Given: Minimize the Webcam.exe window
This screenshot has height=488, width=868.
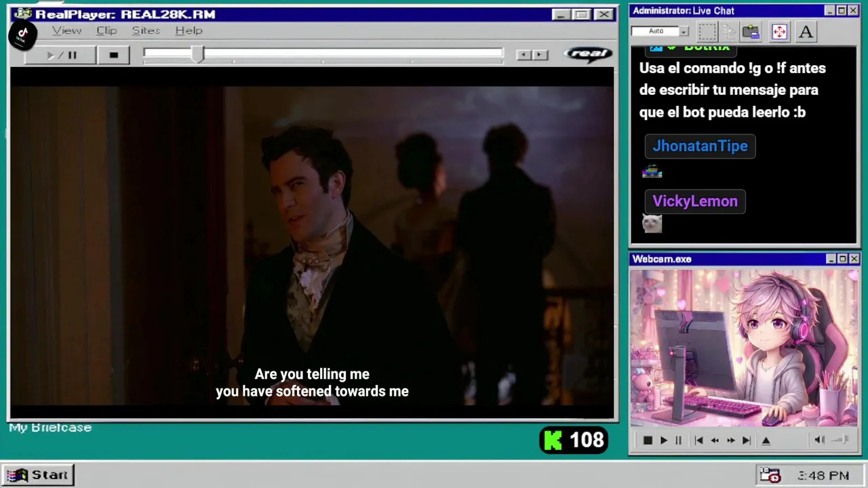Looking at the screenshot, I should click(831, 259).
